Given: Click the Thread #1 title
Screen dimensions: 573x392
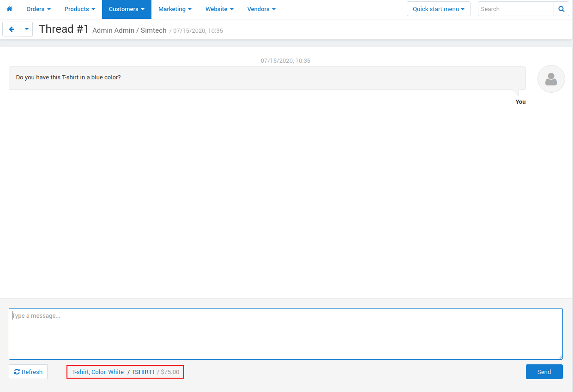Looking at the screenshot, I should click(64, 29).
